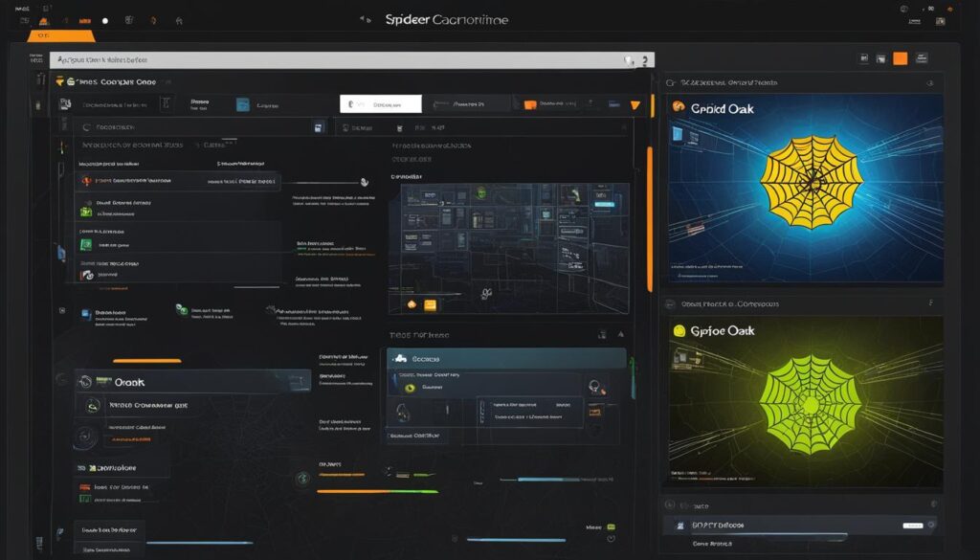
Task: Click the green row icon near bottom left
Action: pos(84,499)
